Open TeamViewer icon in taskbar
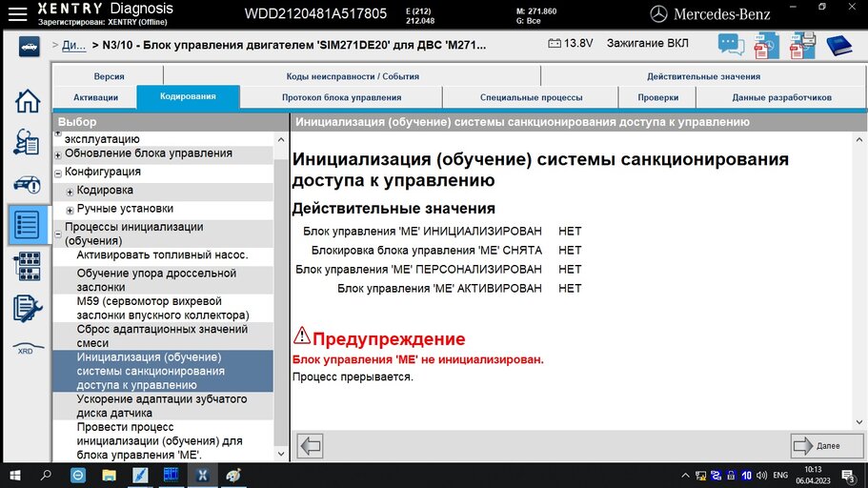This screenshot has width=868, height=488. coord(78,476)
